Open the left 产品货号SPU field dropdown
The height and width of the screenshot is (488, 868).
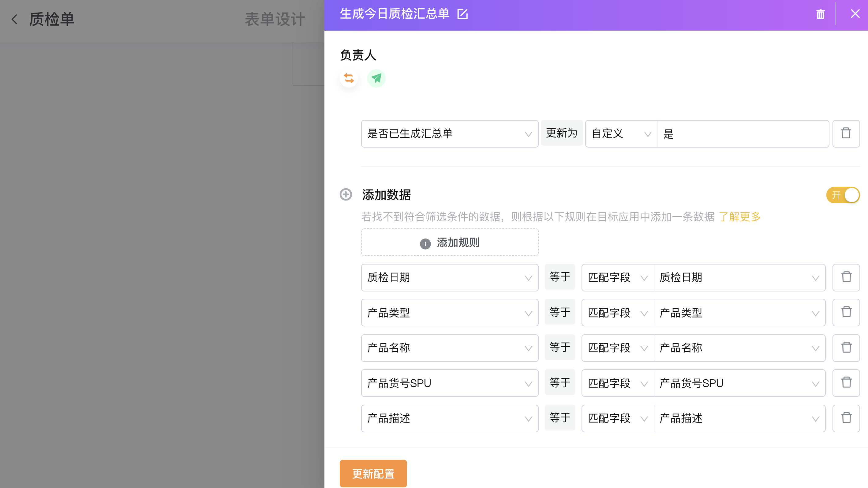[x=450, y=383]
